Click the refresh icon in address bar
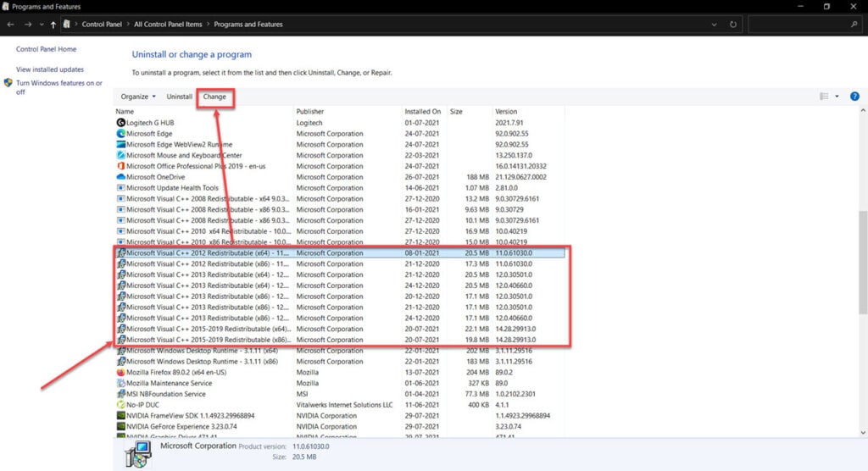 tap(733, 25)
